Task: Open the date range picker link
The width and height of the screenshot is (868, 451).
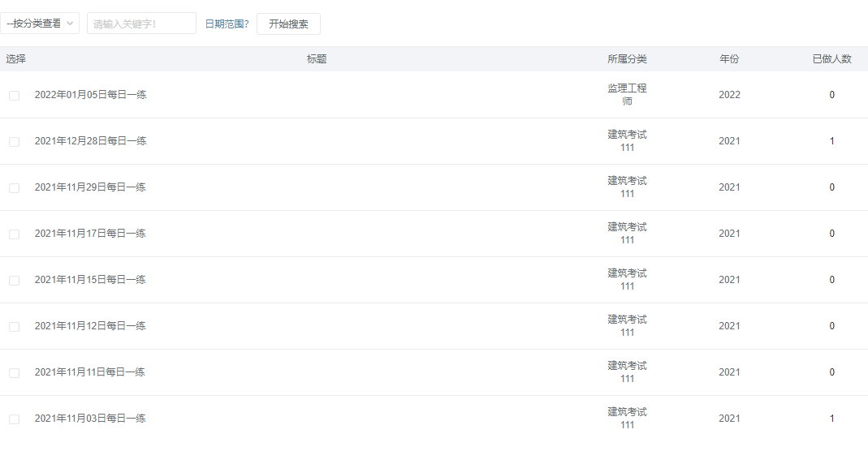Action: click(227, 24)
